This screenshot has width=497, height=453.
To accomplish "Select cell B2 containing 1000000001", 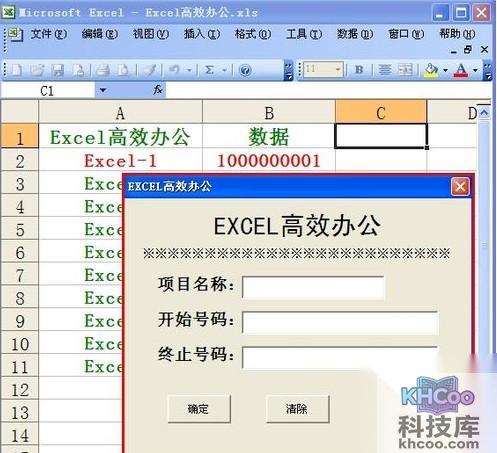I will tap(269, 161).
